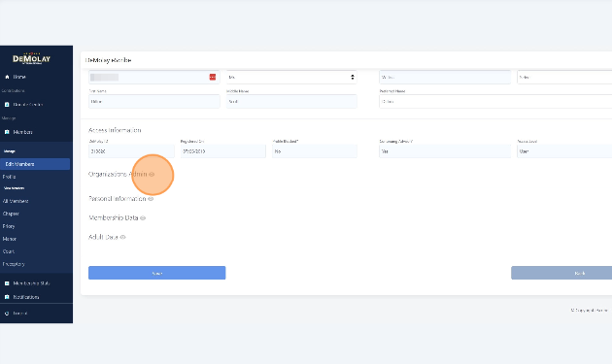
Task: Click the blurred first input field
Action: coord(154,78)
